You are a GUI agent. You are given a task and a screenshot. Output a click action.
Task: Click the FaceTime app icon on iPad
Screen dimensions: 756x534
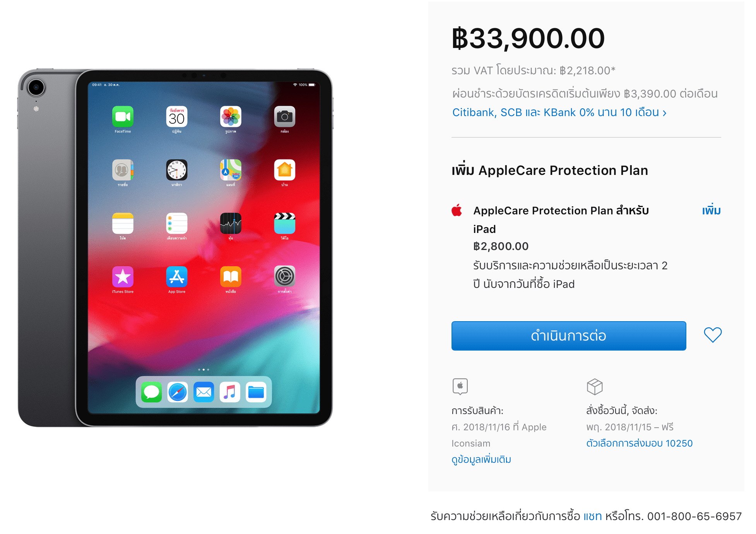(123, 116)
